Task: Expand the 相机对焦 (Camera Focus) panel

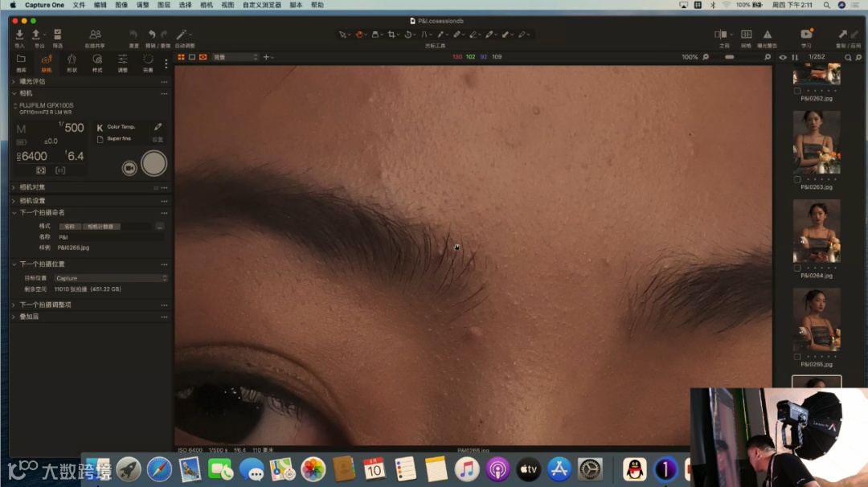Action: (x=14, y=187)
